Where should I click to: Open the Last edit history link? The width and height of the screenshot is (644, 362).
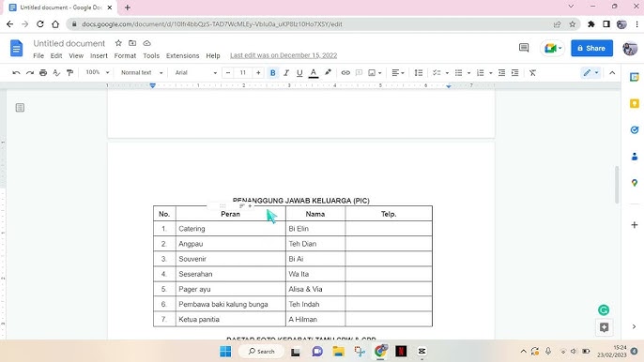pos(284,55)
